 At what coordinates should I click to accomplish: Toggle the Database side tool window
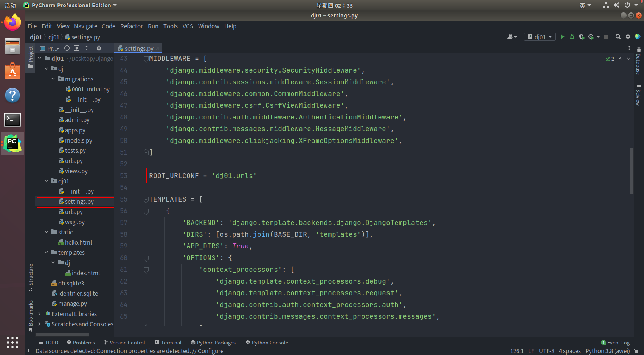pyautogui.click(x=638, y=61)
